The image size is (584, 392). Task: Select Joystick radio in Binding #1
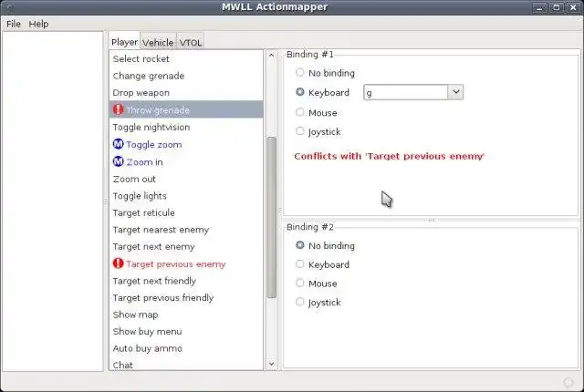300,131
